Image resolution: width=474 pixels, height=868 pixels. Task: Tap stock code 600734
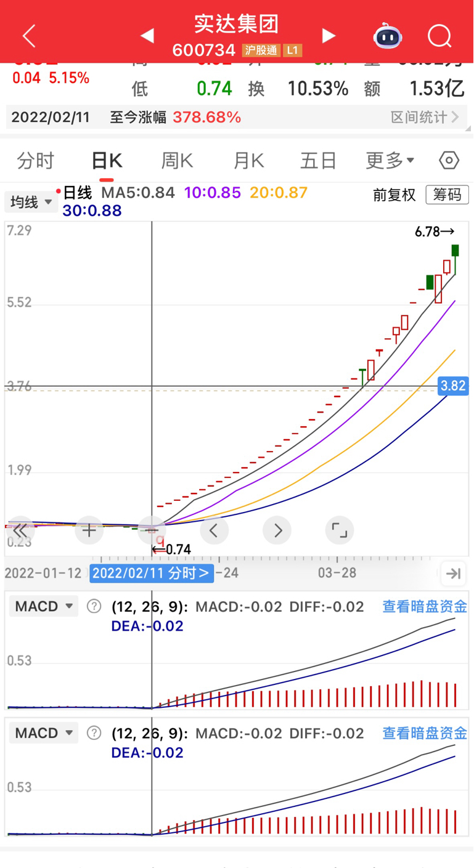203,51
